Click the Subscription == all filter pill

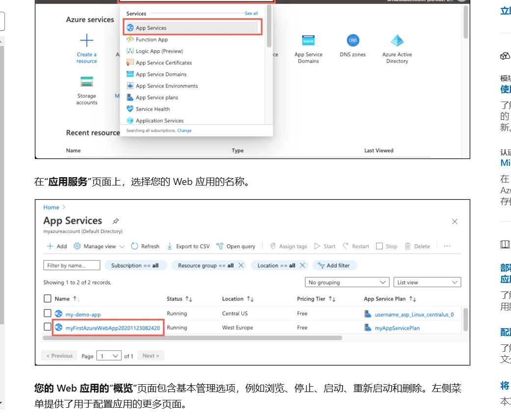tap(135, 265)
